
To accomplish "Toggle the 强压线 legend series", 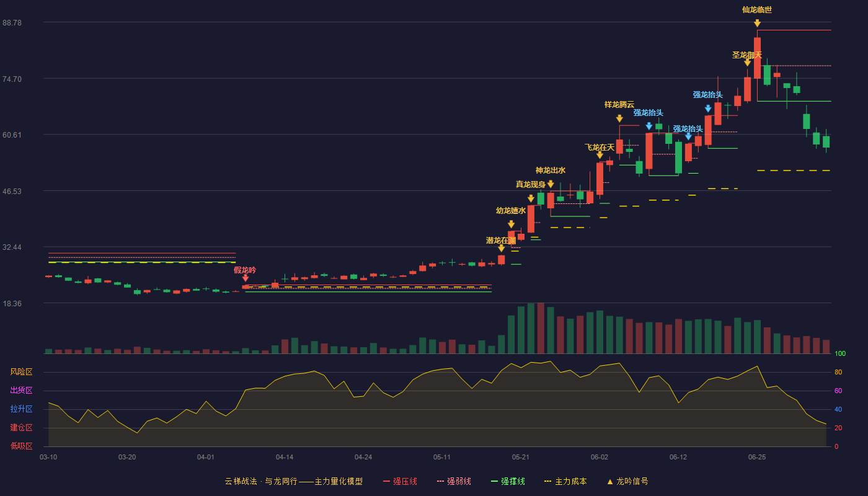I will (x=400, y=481).
